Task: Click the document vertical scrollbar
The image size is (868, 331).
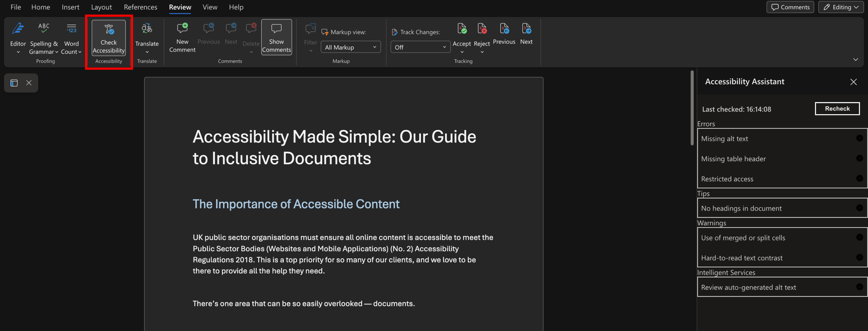Action: [x=692, y=108]
